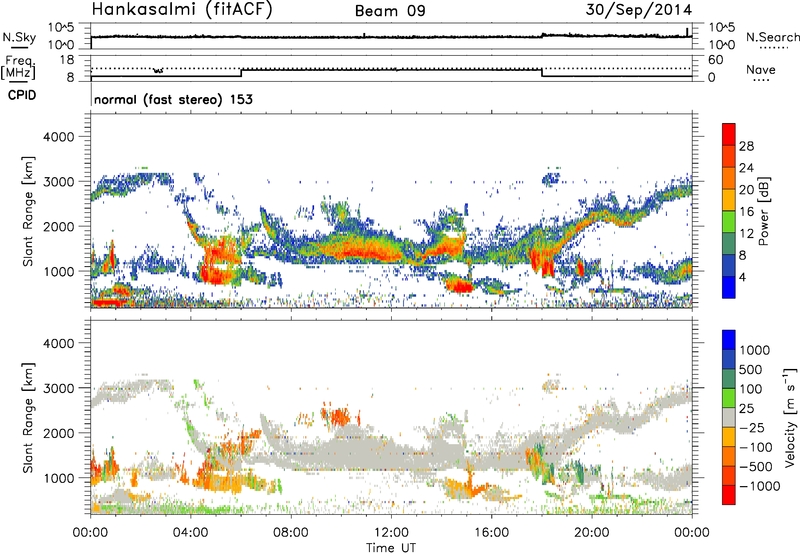This screenshot has height=554, width=800.
Task: Click the power panel 'Slant Range [km]' label
Action: click(28, 211)
